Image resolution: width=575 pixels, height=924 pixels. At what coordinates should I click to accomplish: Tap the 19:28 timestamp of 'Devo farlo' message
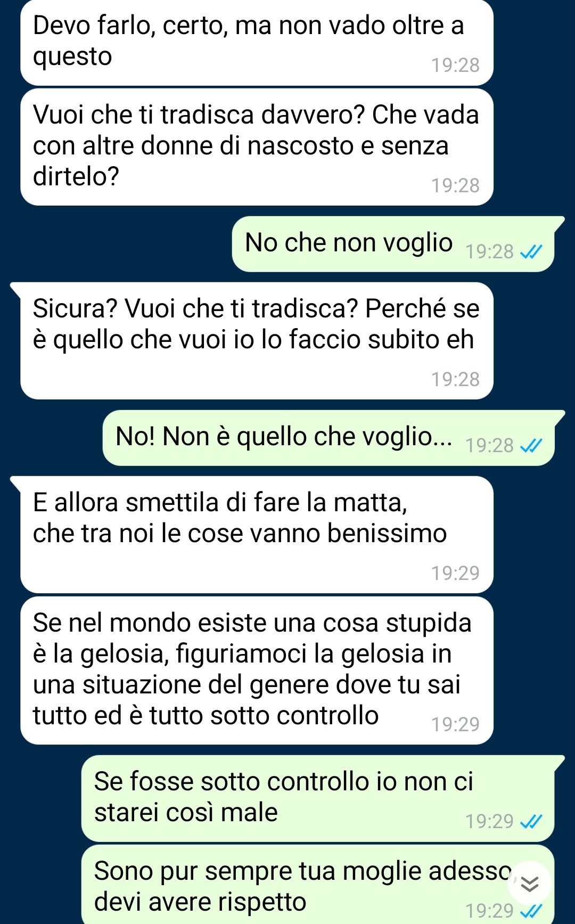[x=455, y=65]
